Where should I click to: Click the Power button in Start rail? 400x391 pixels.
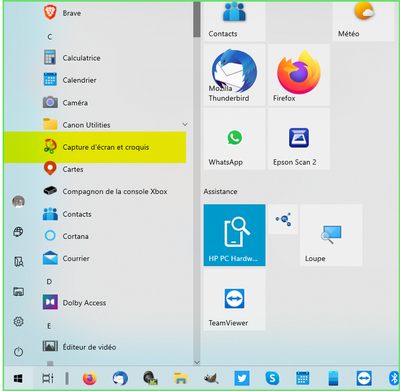click(x=18, y=352)
